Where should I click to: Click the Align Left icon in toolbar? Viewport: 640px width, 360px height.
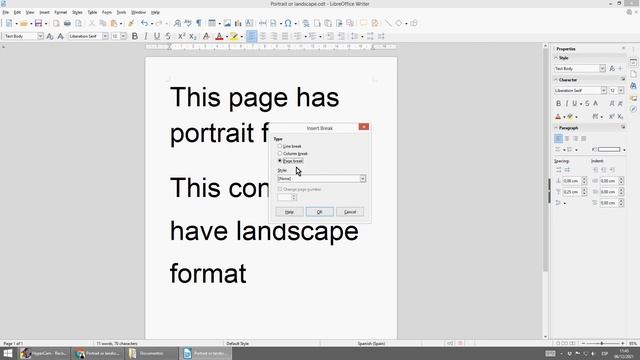tap(251, 36)
